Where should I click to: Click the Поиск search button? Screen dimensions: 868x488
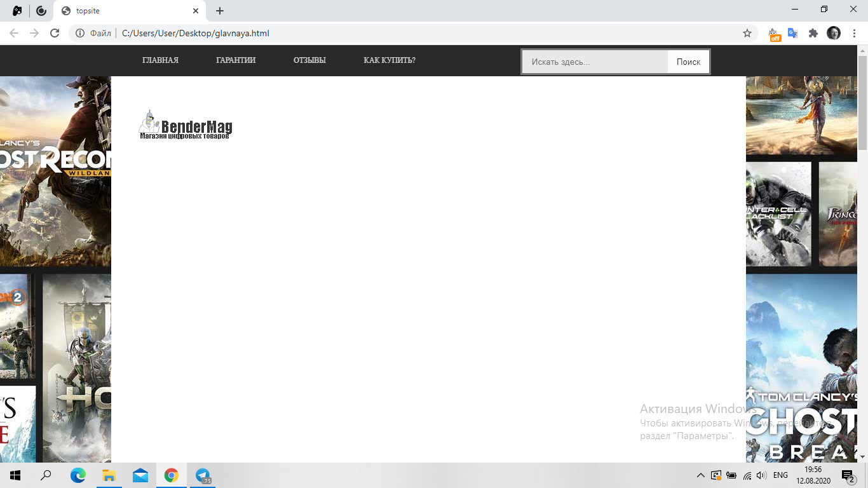tap(688, 62)
